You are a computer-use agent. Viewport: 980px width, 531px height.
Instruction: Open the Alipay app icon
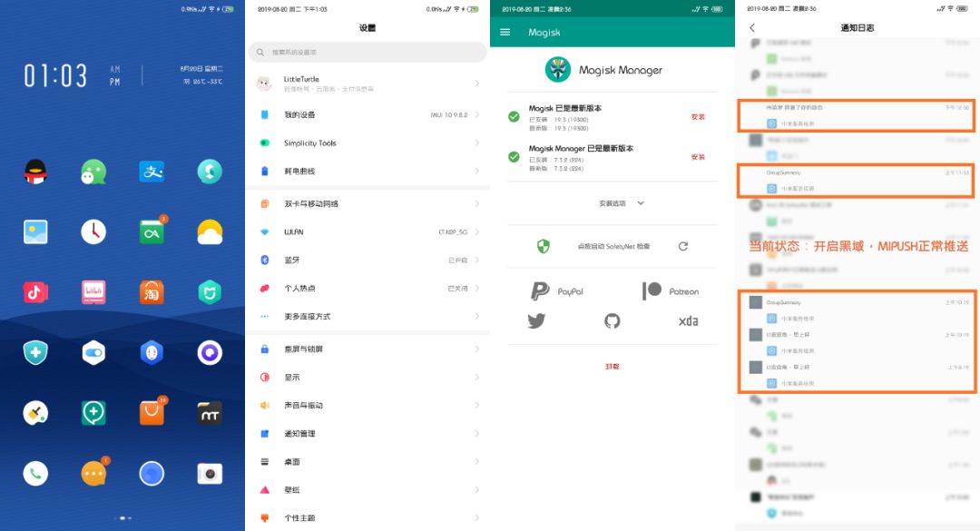[152, 172]
